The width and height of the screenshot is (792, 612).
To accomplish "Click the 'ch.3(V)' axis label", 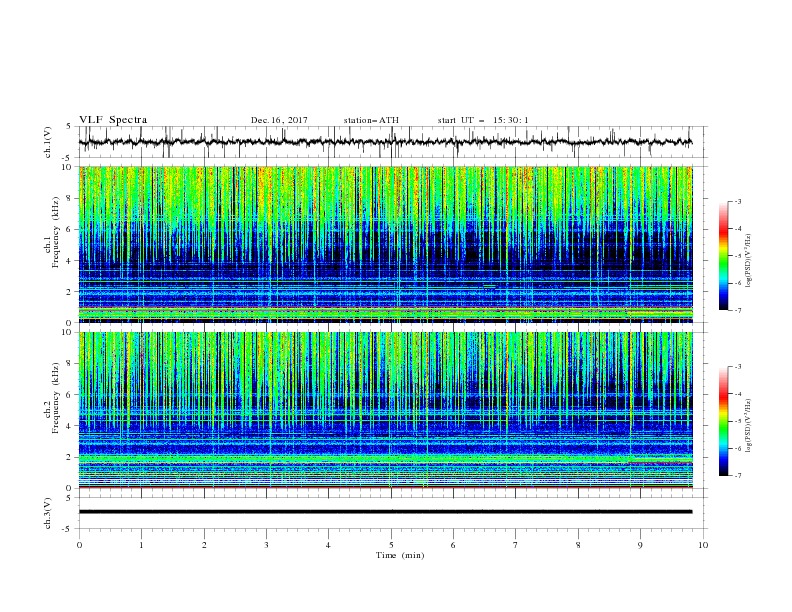I will point(48,514).
